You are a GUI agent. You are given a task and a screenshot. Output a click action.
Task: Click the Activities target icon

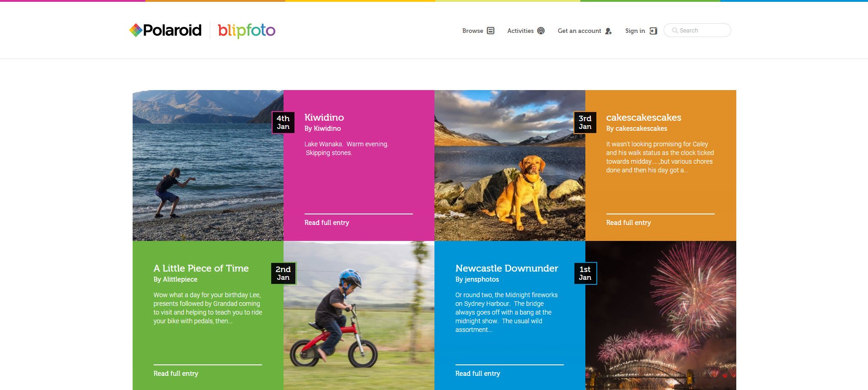[541, 31]
